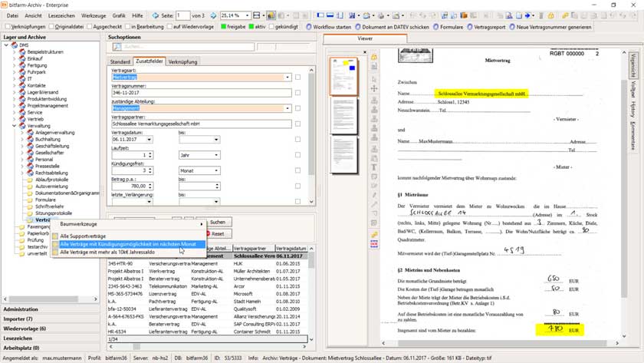Select the line drawing tool in viewer
Viewport: 644px width, 363px height.
(374, 204)
